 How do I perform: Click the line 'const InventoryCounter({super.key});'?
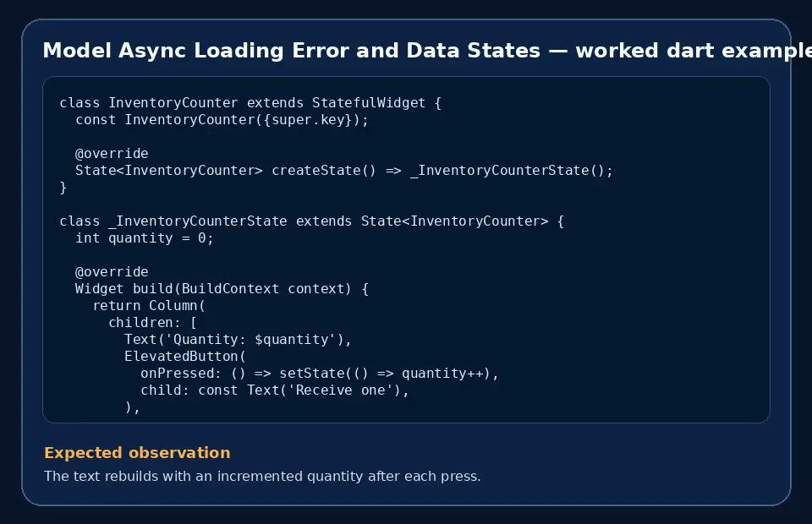tap(222, 120)
